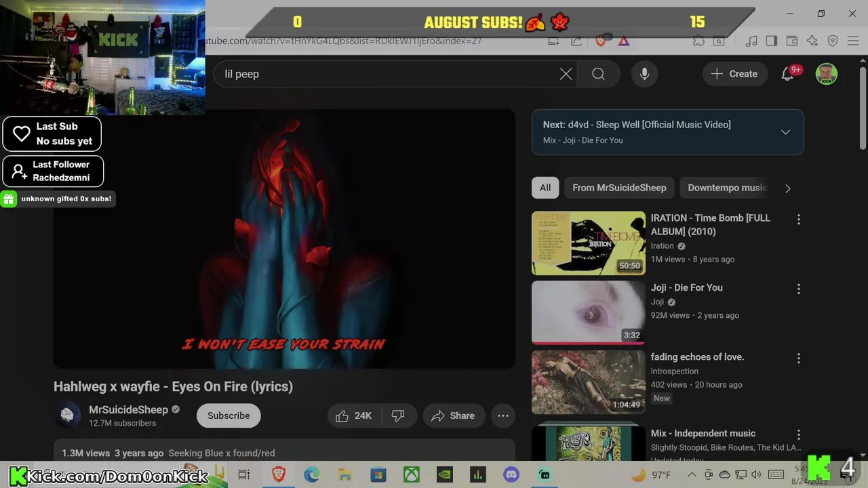Select the All filter chip
This screenshot has width=868, height=488.
(x=545, y=188)
